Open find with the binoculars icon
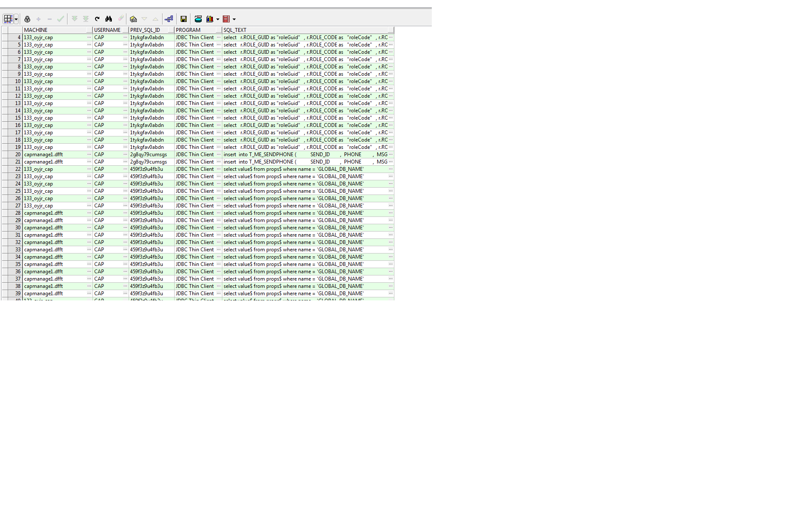The width and height of the screenshot is (812, 513). [108, 19]
